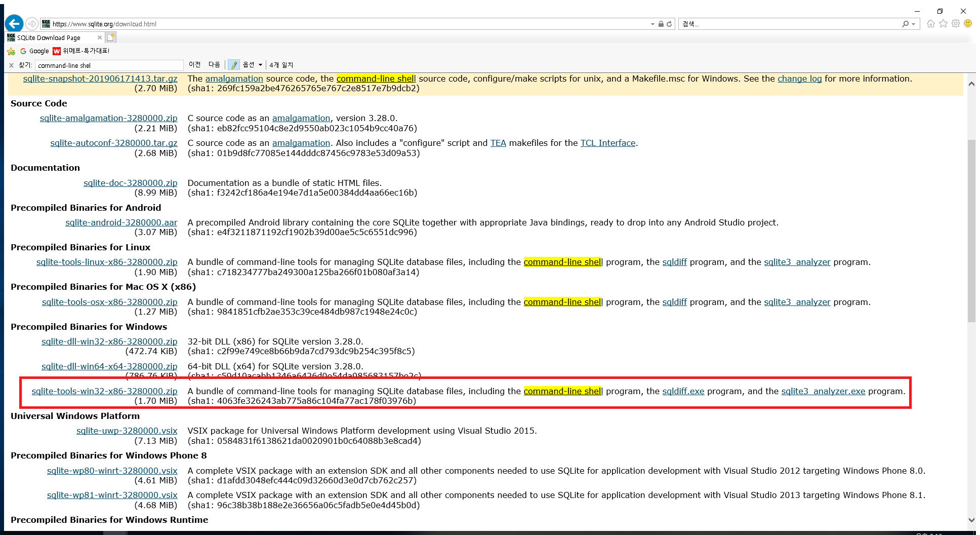Open the sqldiff.exe link
Image resolution: width=980 pixels, height=535 pixels.
click(x=683, y=391)
